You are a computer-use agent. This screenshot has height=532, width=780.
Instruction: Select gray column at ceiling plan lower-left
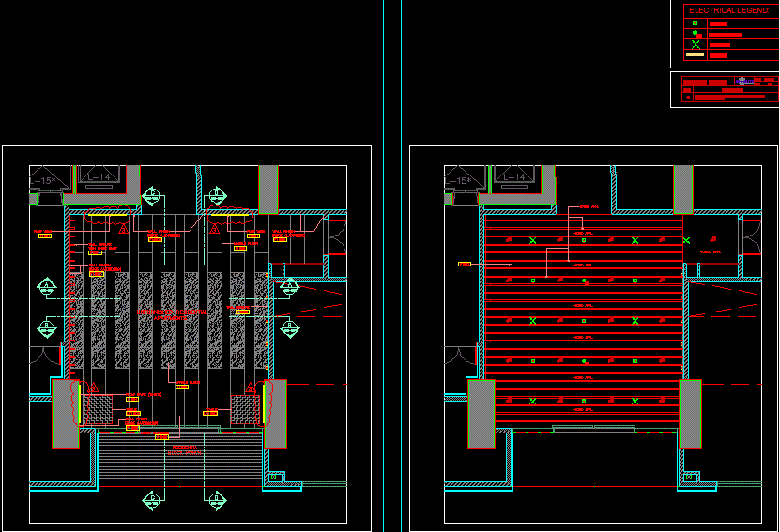481,414
